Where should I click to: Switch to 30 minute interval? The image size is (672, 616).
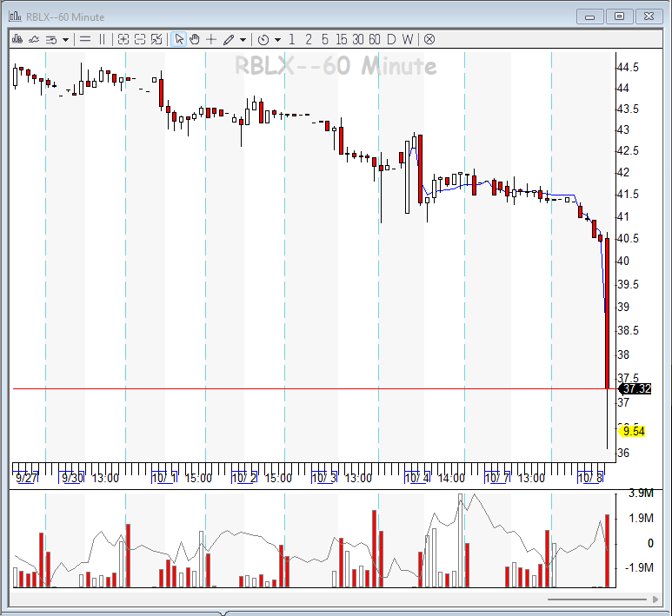[x=358, y=39]
